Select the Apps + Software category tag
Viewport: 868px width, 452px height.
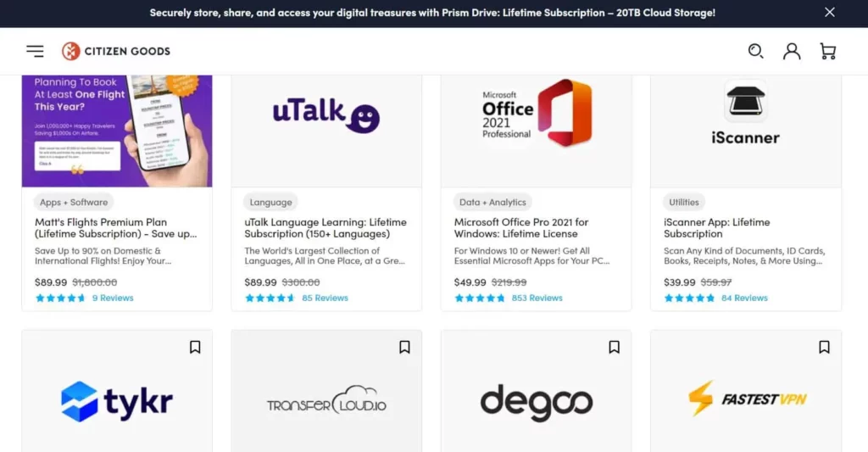click(x=74, y=202)
